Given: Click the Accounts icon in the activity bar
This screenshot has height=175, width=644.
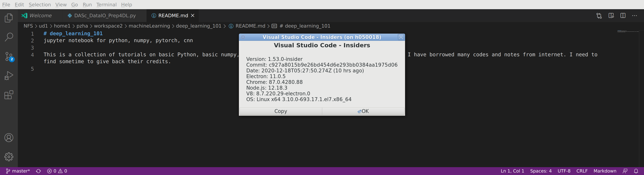Looking at the screenshot, I should click(9, 137).
